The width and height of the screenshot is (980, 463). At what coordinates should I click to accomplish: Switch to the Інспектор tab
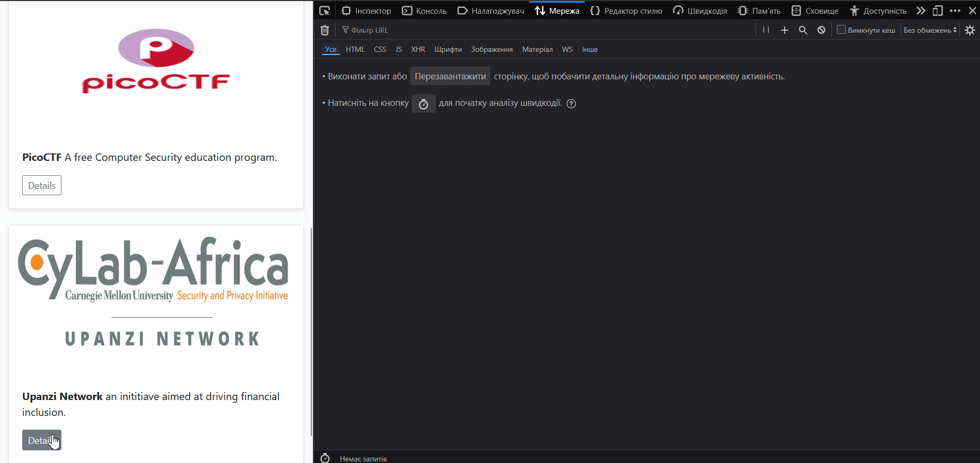[366, 11]
